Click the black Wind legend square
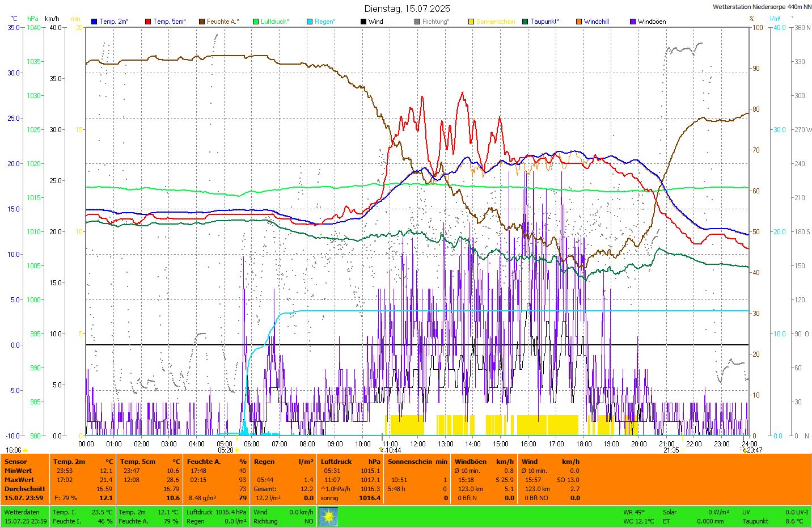812x528 pixels. (363, 22)
